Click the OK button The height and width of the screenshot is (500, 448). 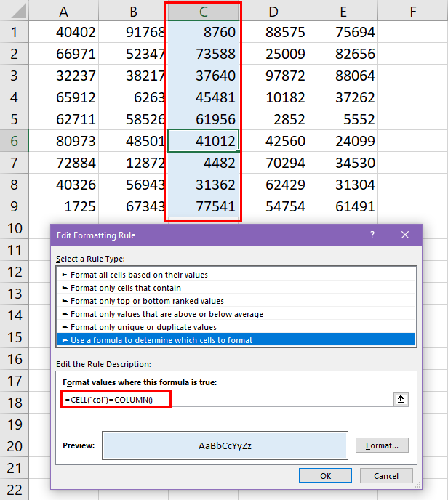tap(325, 476)
